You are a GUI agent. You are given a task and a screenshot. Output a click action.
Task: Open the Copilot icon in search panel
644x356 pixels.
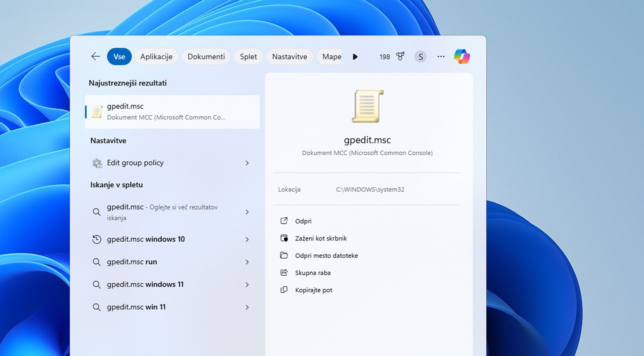462,56
